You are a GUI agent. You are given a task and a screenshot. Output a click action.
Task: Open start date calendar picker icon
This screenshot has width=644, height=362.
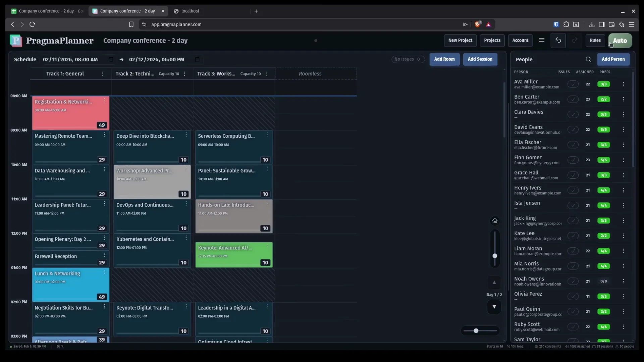(111, 59)
